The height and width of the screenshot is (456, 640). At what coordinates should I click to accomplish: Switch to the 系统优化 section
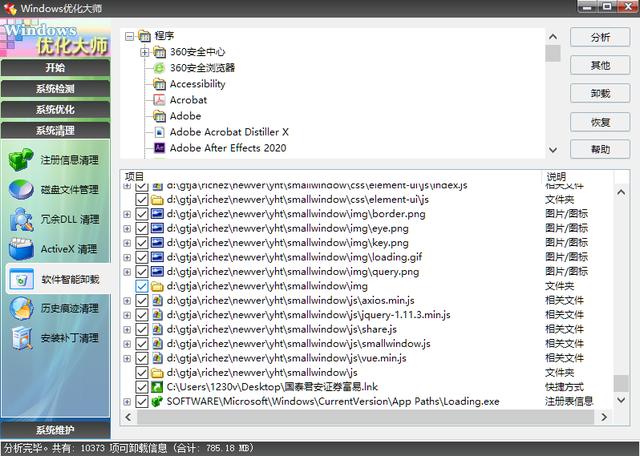coord(56,109)
